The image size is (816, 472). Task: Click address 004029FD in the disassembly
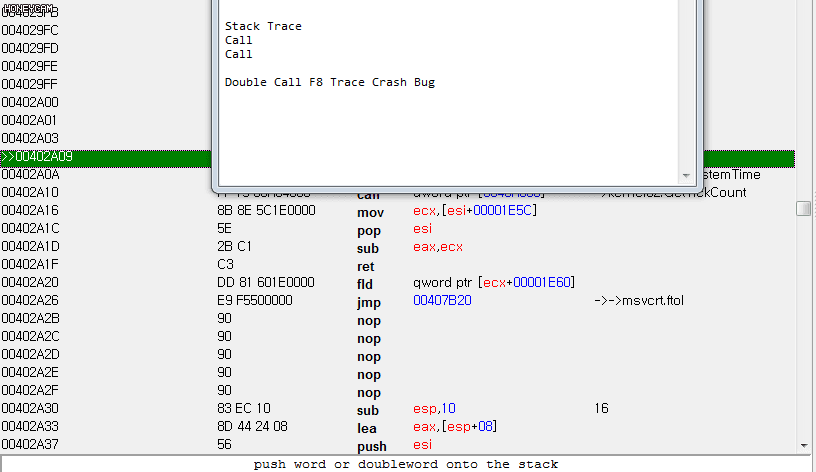point(30,48)
